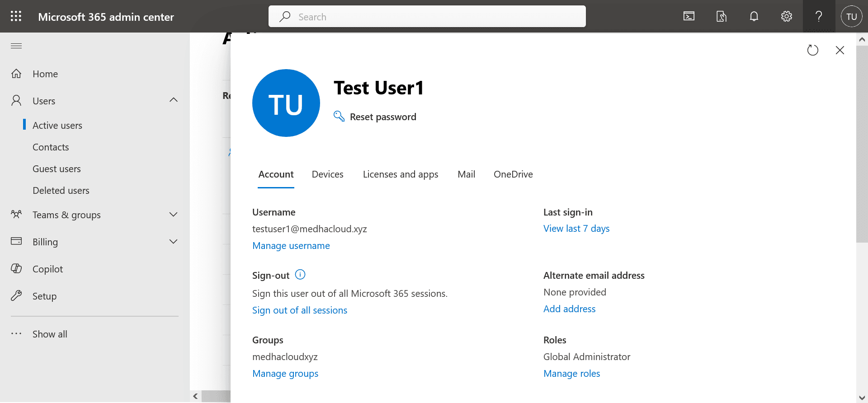Click the Global Administrator role text

pyautogui.click(x=587, y=356)
